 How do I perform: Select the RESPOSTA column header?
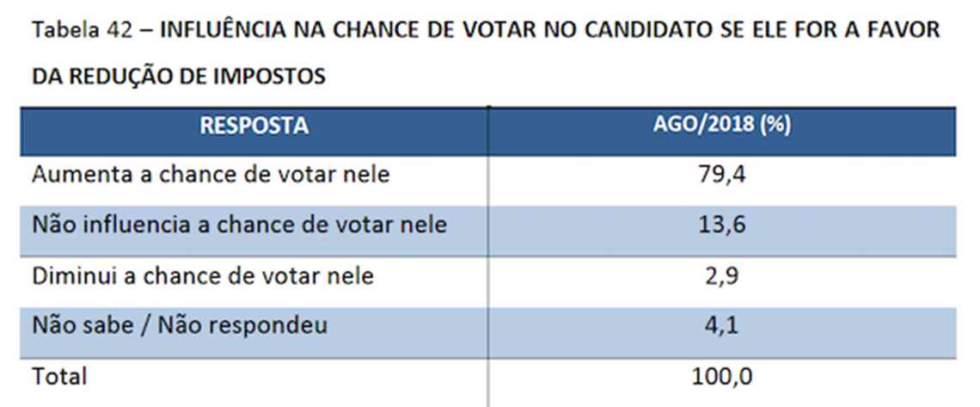pyautogui.click(x=254, y=126)
